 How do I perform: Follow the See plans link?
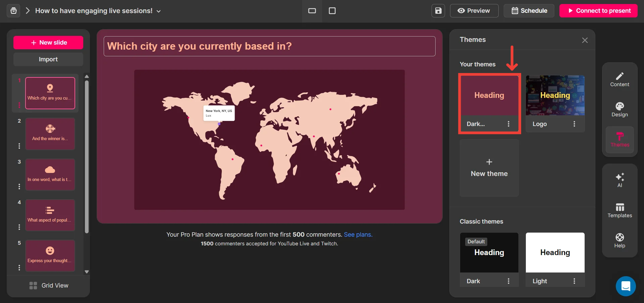[358, 235]
